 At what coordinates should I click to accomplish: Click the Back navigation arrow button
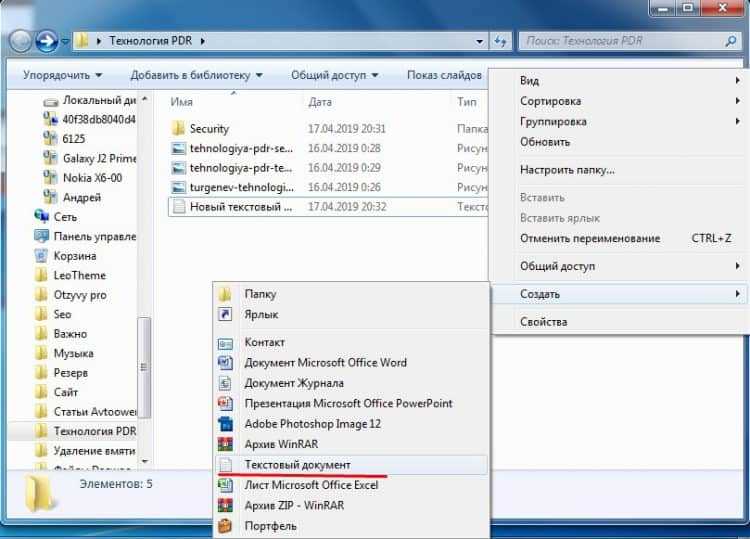[20, 41]
